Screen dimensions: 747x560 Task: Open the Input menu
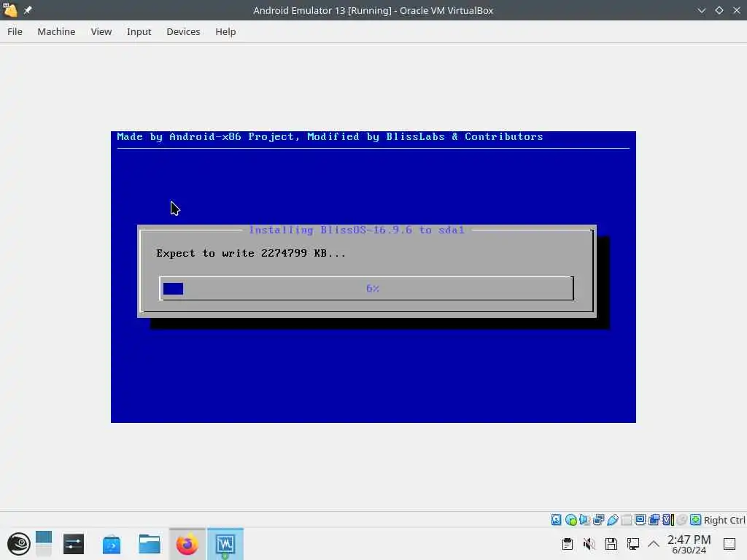(x=139, y=31)
